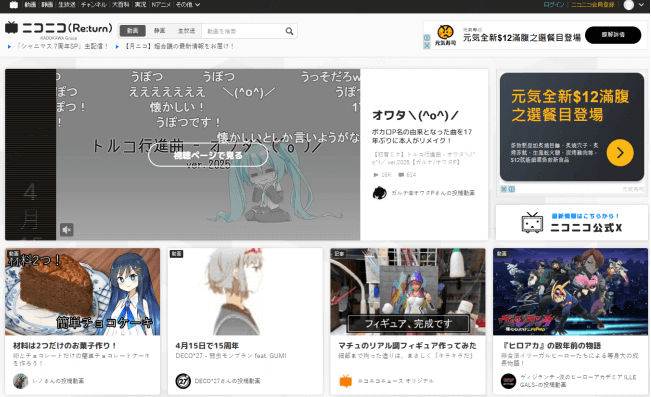Open 大百科 in the top navigation bar

tap(121, 5)
